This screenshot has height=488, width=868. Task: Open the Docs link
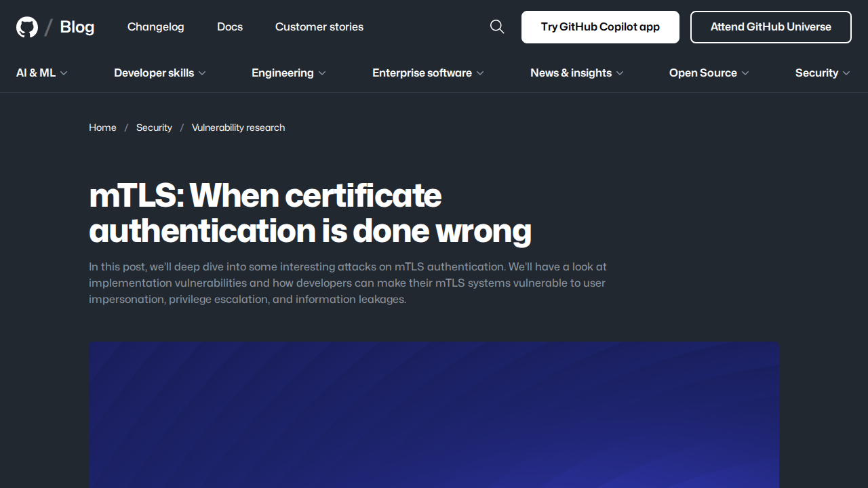(x=230, y=26)
